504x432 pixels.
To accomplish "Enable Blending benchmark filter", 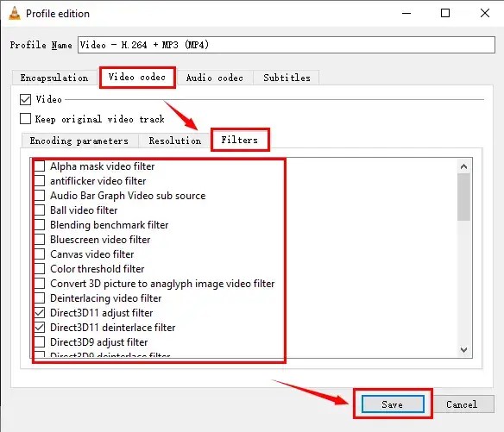I will pos(40,225).
